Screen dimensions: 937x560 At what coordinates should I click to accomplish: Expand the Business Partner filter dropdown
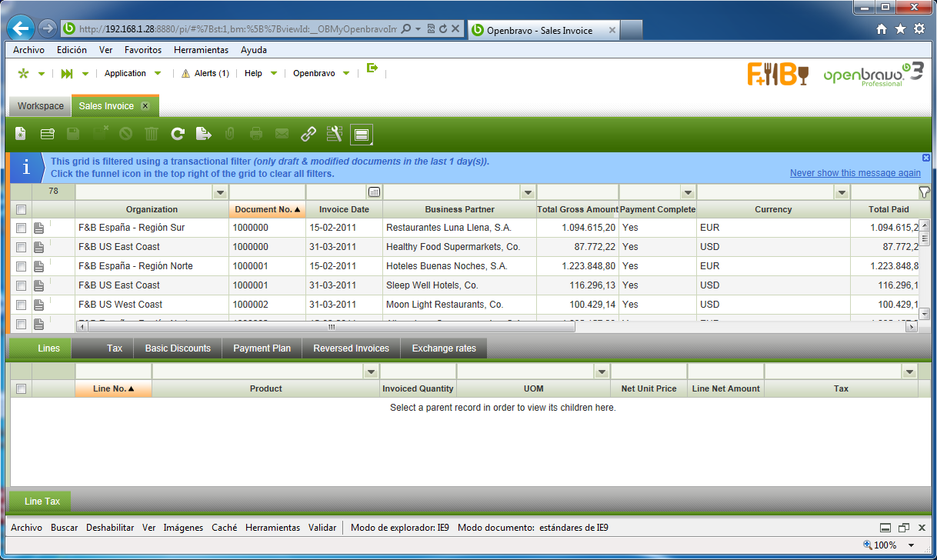coord(528,192)
